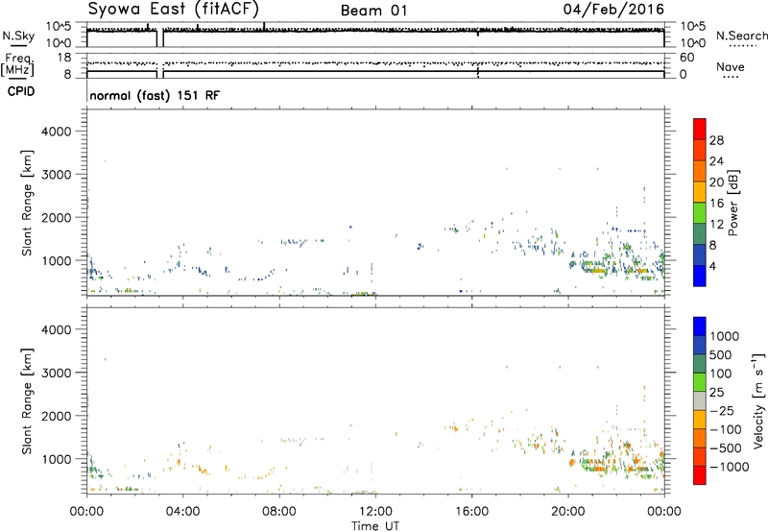This screenshot has height=532, width=768.
Task: Click the 04:00 time tick label
Action: pyautogui.click(x=182, y=512)
